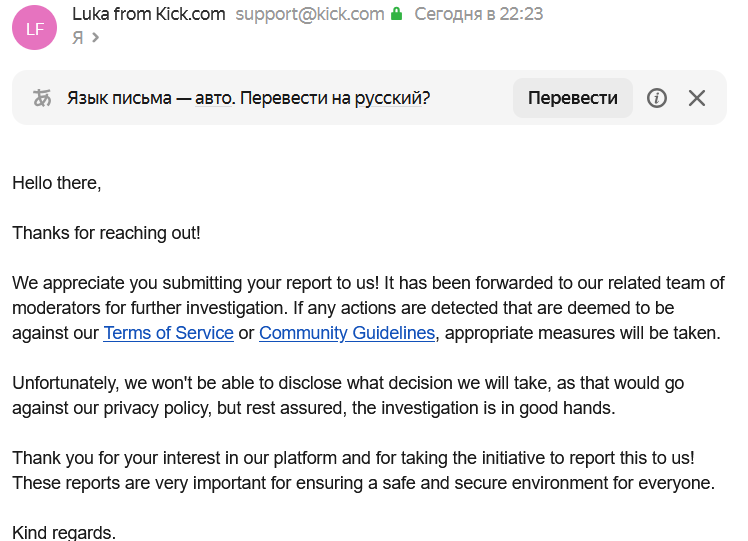This screenshot has height=541, width=748.
Task: Open sender name Luka from Kick.com
Action: tap(148, 14)
